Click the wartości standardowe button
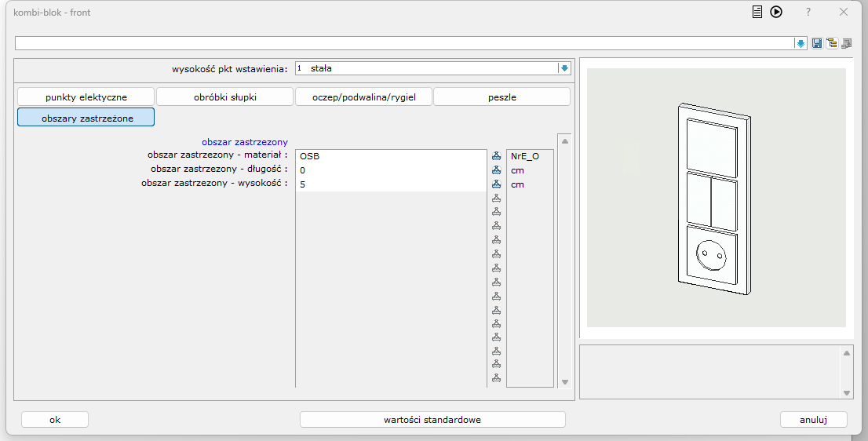 (x=432, y=420)
